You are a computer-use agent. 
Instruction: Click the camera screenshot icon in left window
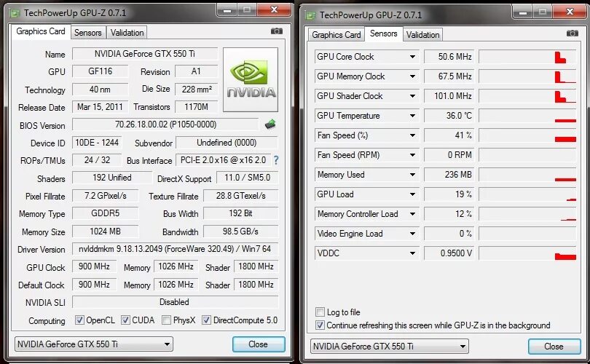[277, 31]
